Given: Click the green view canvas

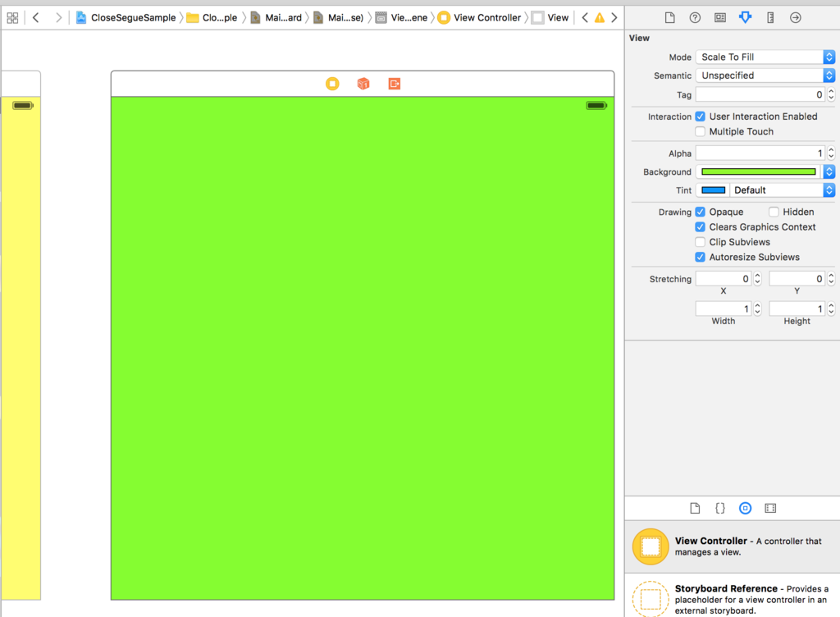Looking at the screenshot, I should click(x=363, y=348).
